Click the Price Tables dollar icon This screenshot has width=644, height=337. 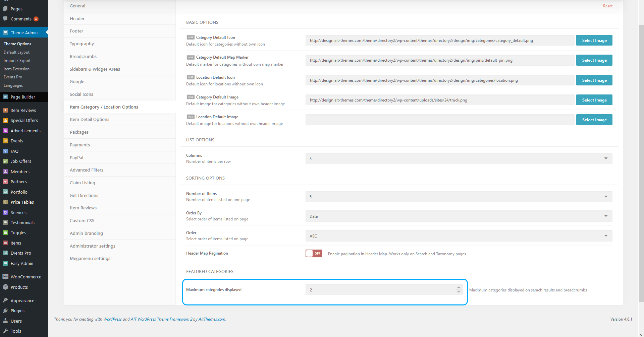click(5, 202)
